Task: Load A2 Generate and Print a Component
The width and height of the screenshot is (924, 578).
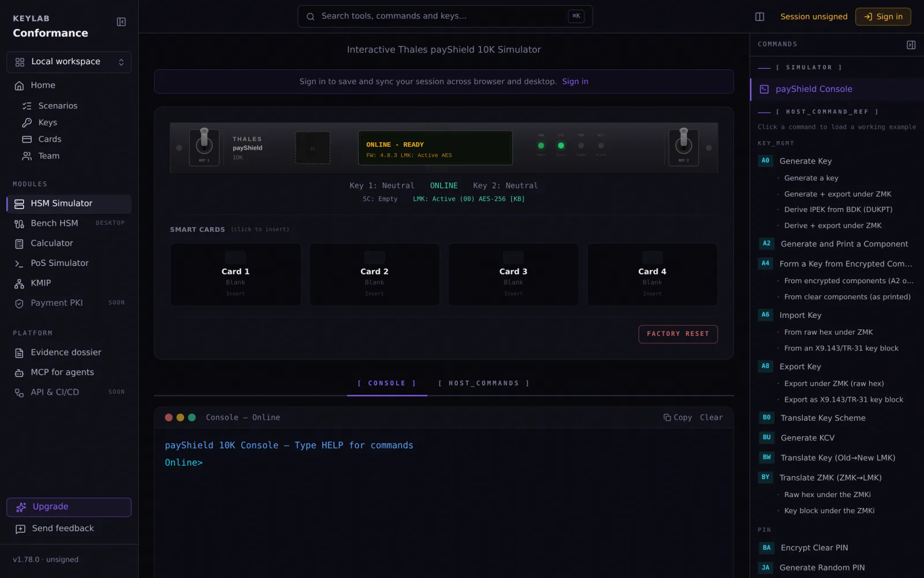Action: [837, 244]
